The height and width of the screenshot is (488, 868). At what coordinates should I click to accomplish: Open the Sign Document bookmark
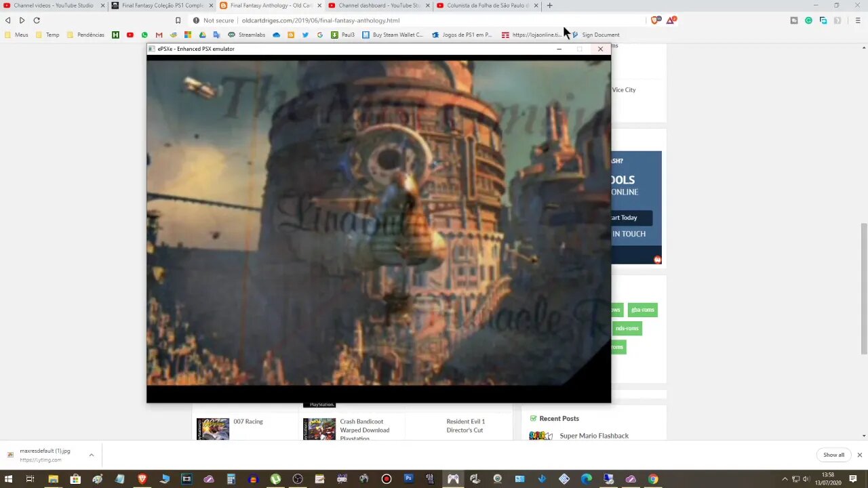pos(595,35)
